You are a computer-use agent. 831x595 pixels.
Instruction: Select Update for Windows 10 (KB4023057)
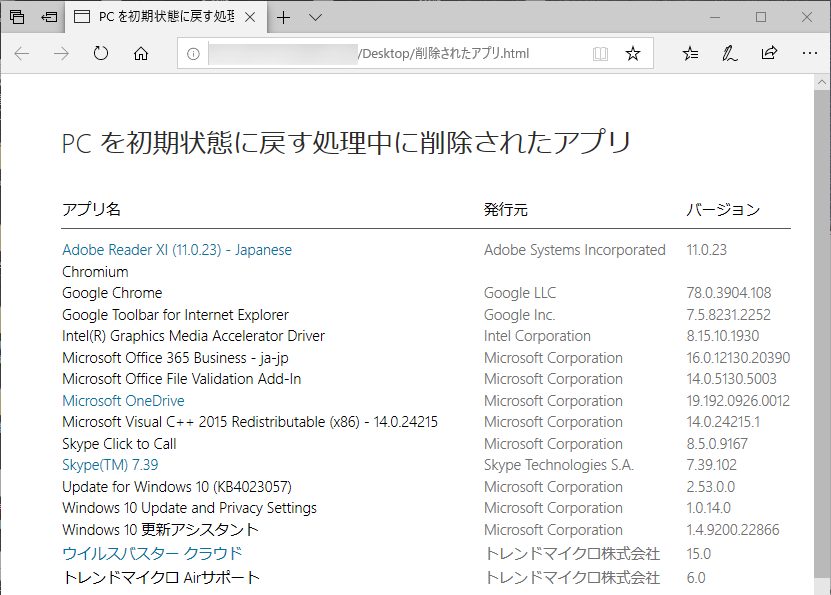point(177,486)
